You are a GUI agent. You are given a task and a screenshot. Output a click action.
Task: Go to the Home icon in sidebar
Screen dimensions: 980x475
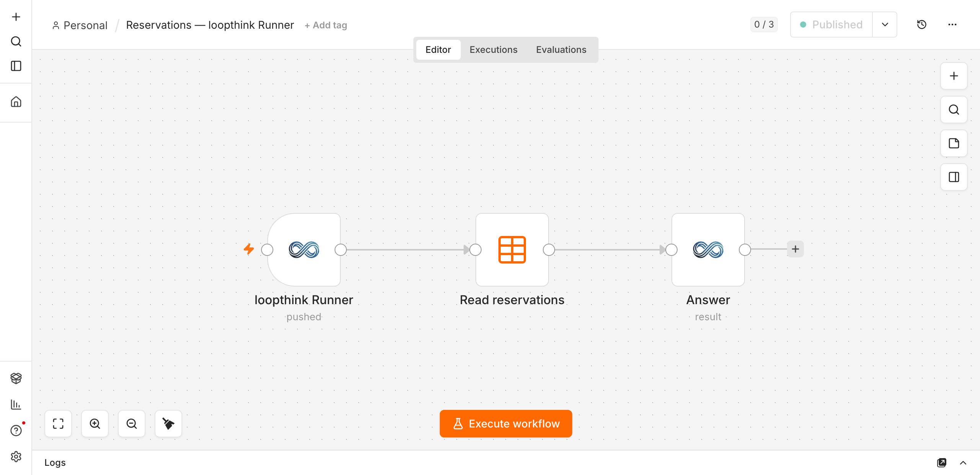tap(16, 102)
